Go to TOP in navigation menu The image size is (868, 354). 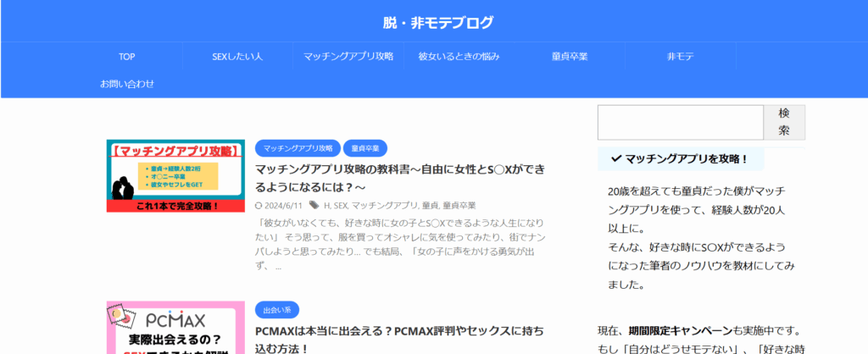[x=127, y=57]
